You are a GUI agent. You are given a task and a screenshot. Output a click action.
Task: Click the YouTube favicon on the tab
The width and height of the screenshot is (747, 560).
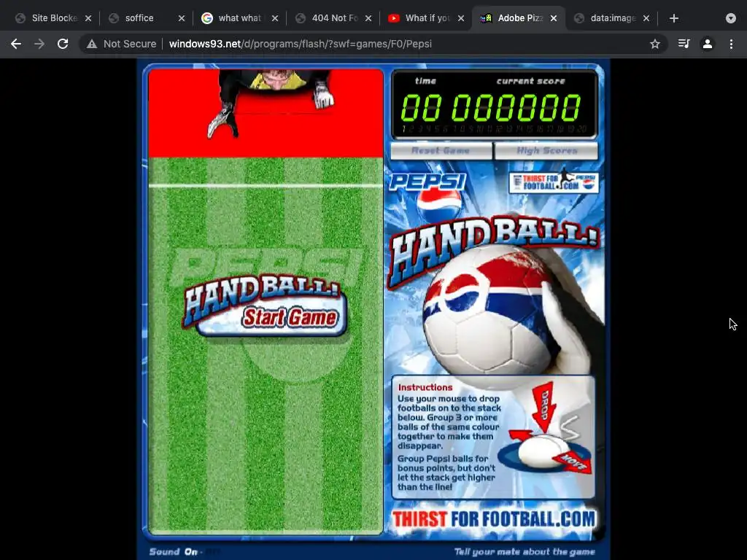393,18
